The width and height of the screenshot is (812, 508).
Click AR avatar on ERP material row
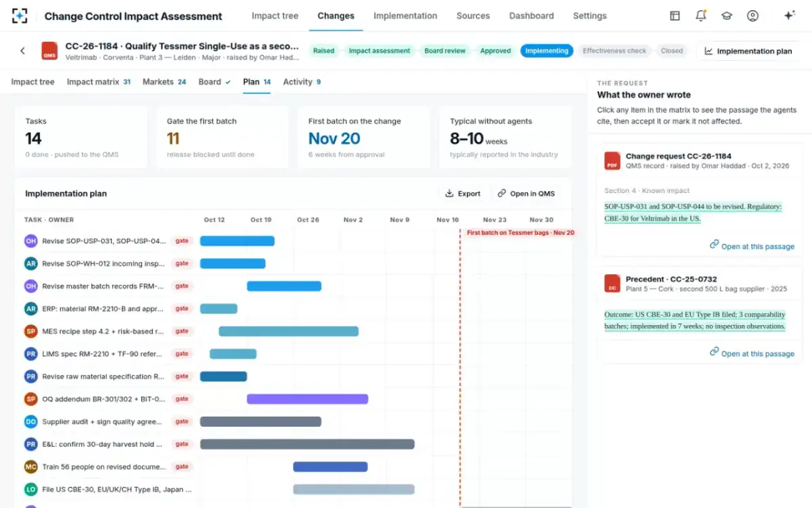(30, 309)
